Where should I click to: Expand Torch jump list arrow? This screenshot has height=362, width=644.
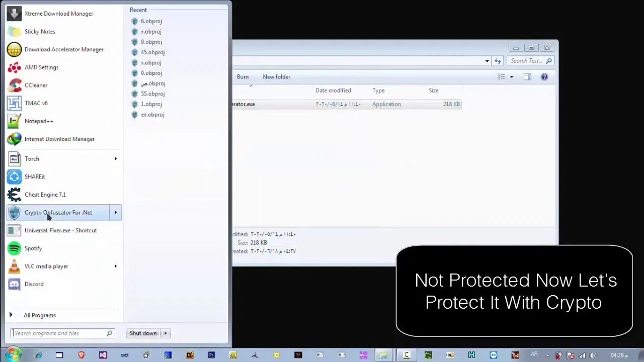[x=115, y=159]
